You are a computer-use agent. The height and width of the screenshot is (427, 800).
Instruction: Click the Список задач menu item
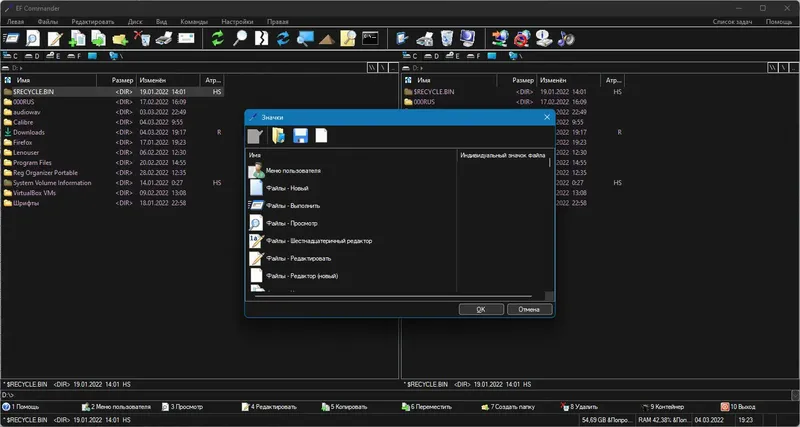pos(733,22)
